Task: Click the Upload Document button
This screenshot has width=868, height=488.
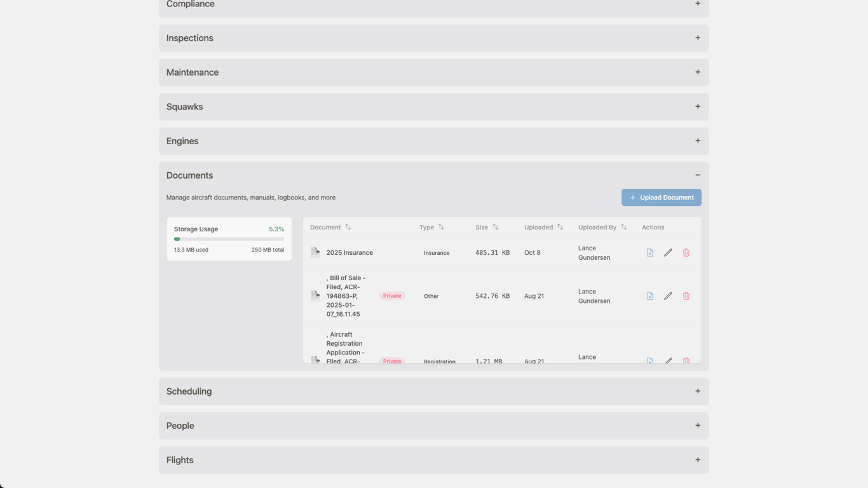Action: pos(661,198)
